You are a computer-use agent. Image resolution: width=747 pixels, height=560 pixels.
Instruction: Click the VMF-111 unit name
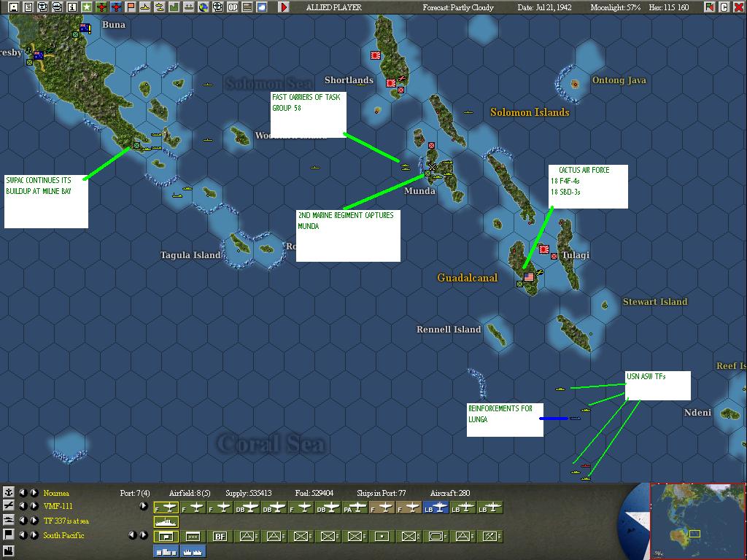point(58,506)
